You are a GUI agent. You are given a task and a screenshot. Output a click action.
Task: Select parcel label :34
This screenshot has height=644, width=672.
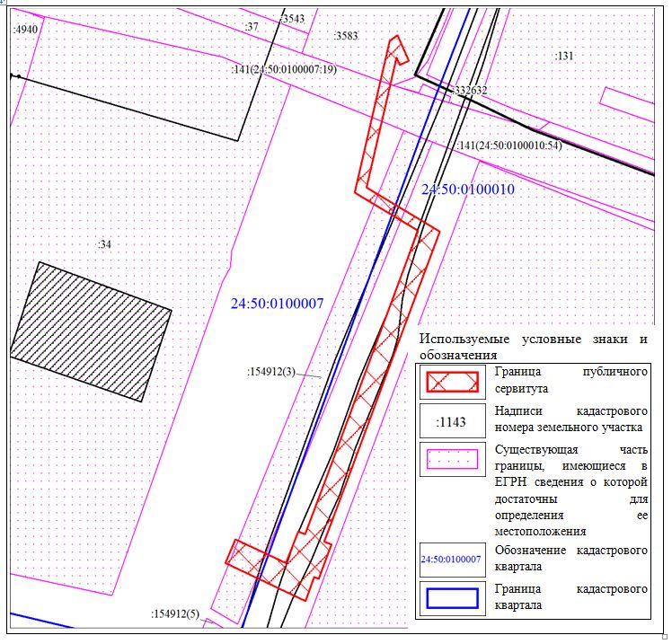click(104, 243)
